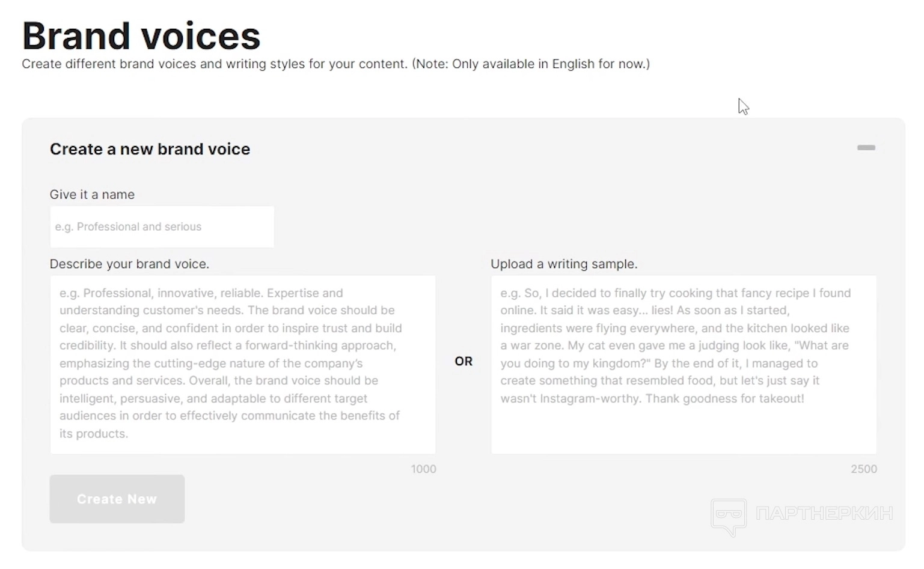Click the Partnerkin speech-bubble logo icon
The width and height of the screenshot is (924, 569).
pyautogui.click(x=729, y=516)
